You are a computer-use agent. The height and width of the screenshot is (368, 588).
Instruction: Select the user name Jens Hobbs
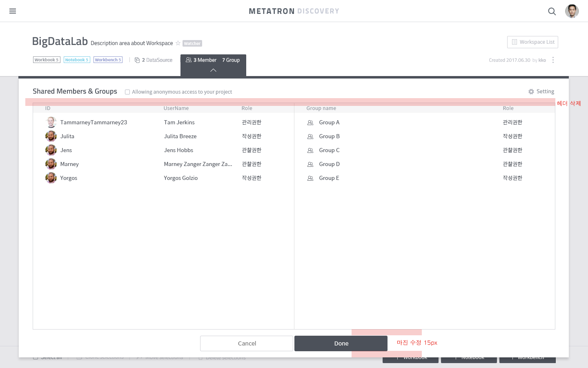178,150
